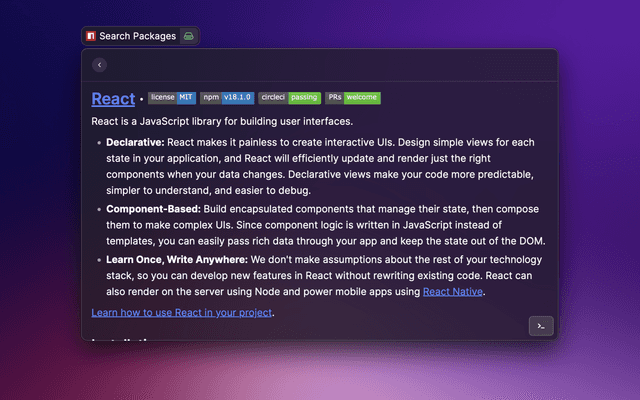
Task: Open the npm v18.1.0 badge
Action: pos(226,98)
